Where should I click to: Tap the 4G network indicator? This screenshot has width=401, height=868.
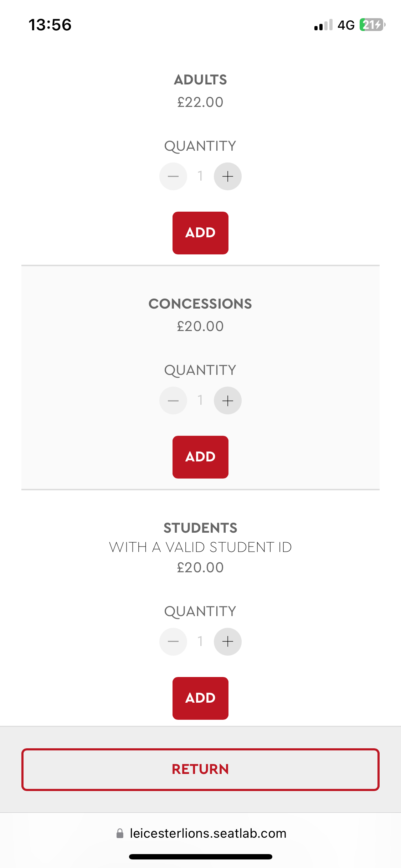pos(346,25)
